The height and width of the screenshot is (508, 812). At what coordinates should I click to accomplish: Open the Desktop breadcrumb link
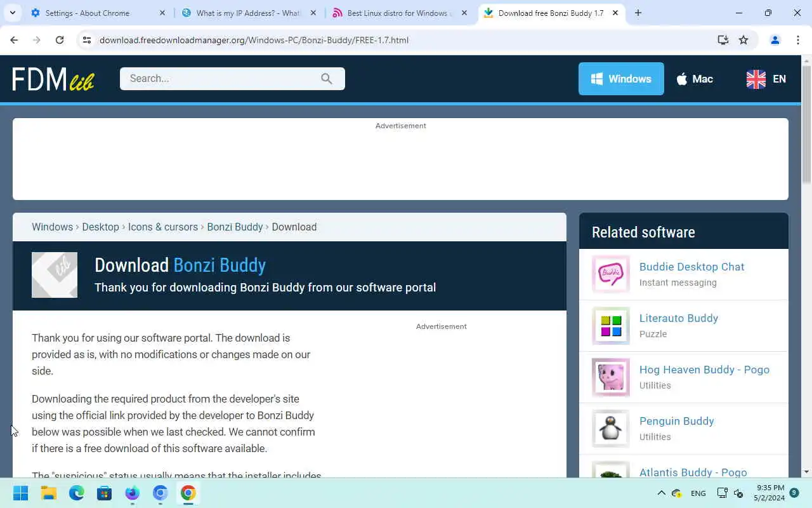point(100,227)
